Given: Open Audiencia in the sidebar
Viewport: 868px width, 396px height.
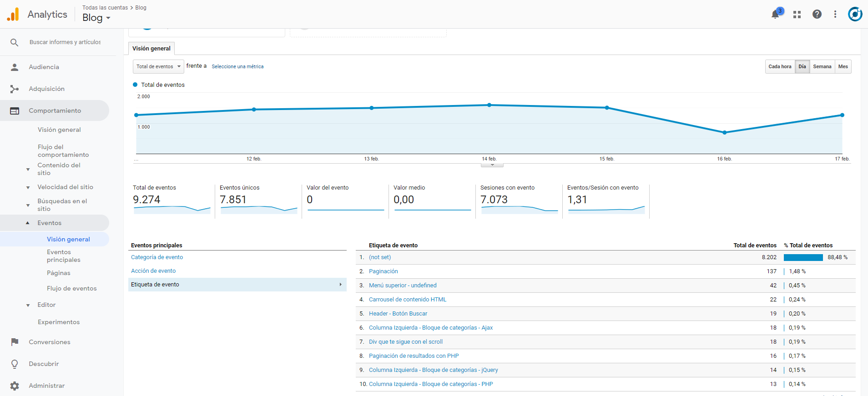Looking at the screenshot, I should pyautogui.click(x=44, y=67).
